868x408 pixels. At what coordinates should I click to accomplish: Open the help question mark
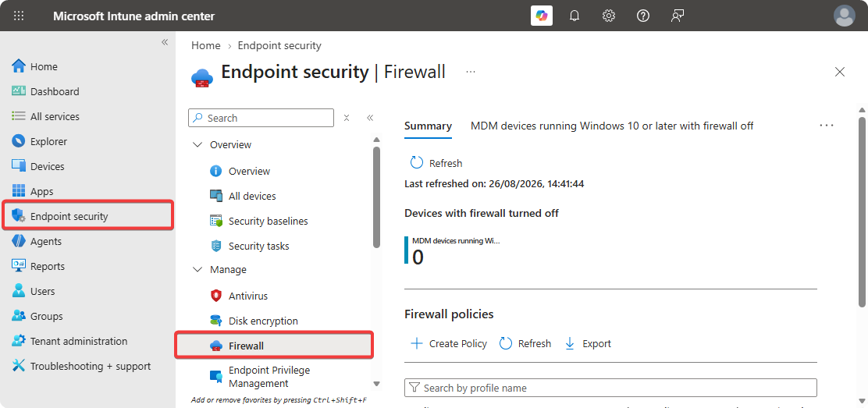click(642, 16)
